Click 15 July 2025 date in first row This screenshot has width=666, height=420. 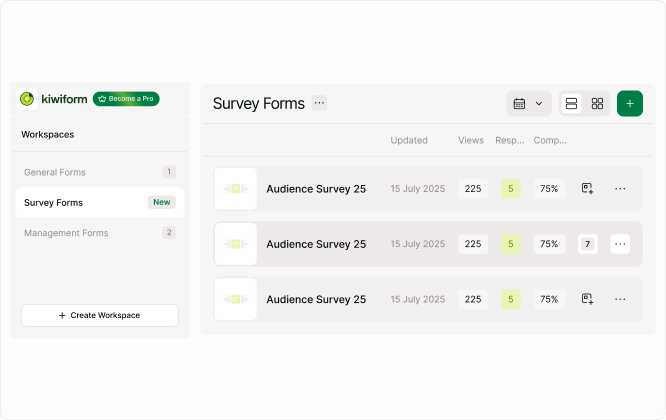pyautogui.click(x=418, y=189)
